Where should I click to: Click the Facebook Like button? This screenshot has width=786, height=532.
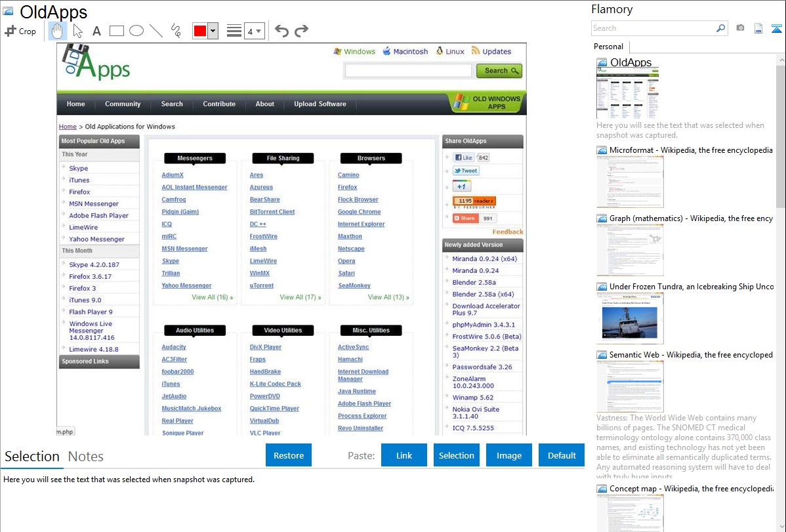pyautogui.click(x=464, y=157)
